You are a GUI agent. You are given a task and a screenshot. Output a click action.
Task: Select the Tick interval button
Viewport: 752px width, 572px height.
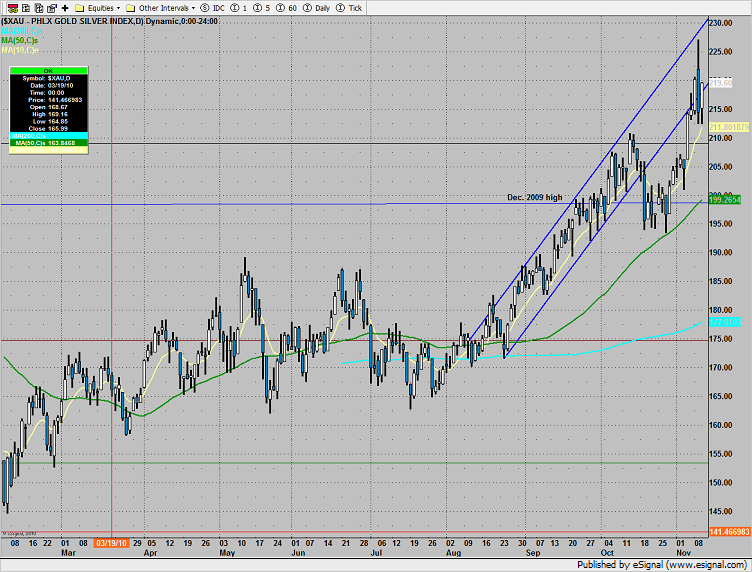coord(349,8)
